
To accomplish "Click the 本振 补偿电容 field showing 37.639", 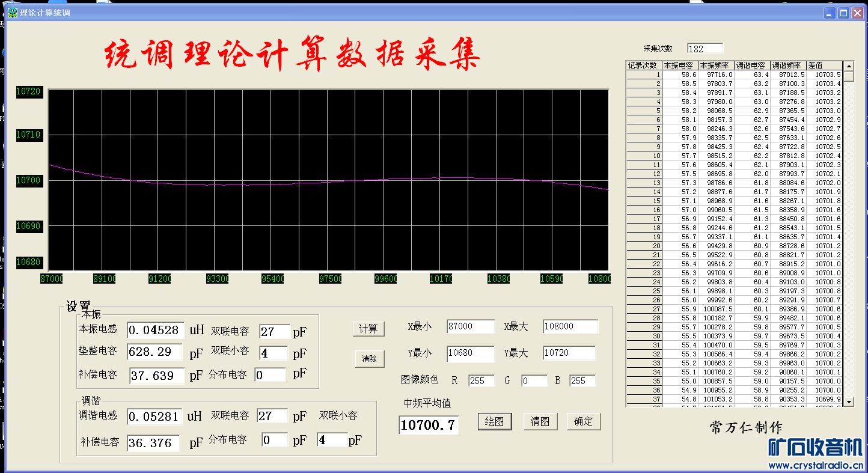I will [x=157, y=376].
